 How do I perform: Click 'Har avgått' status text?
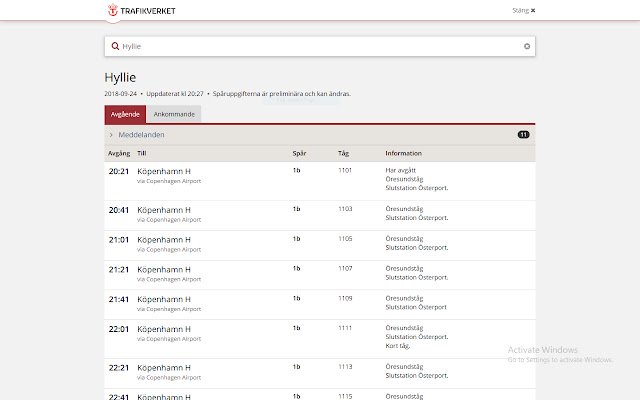point(400,171)
